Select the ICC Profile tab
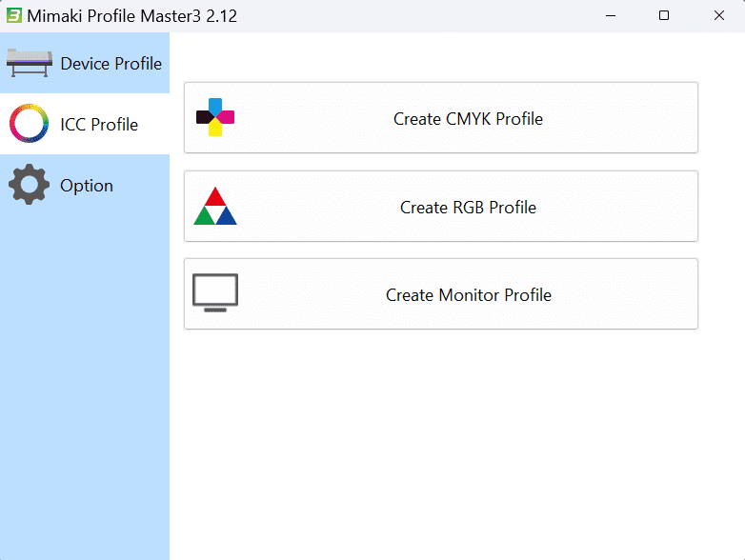Image resolution: width=745 pixels, height=560 pixels. (x=85, y=124)
